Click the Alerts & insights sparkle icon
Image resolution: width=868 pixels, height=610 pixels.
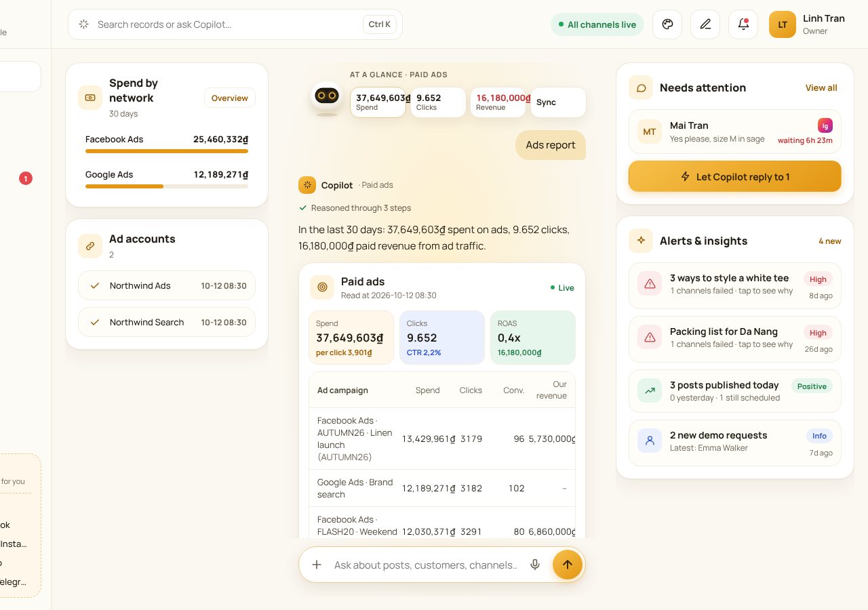641,241
